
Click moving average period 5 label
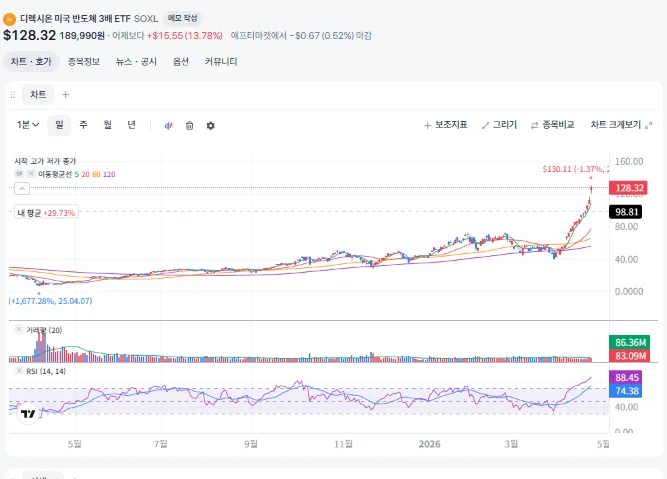77,174
